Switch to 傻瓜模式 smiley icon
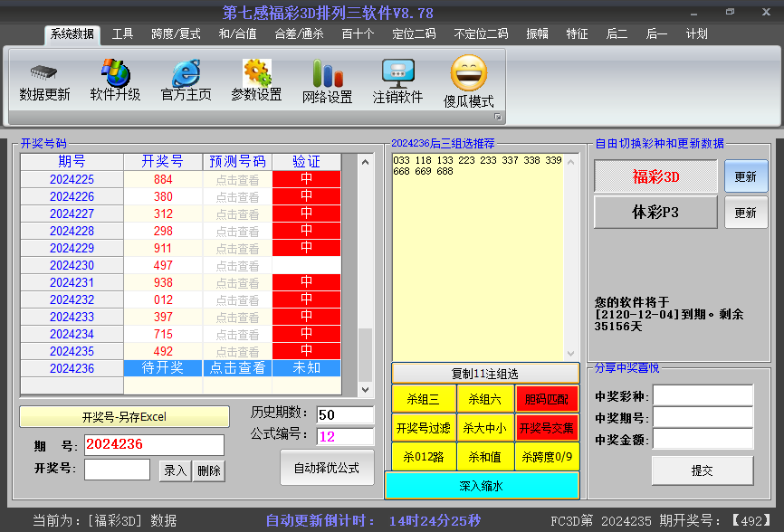 coord(469,73)
